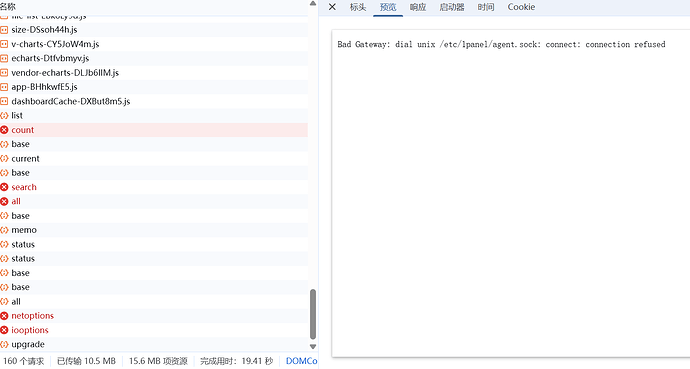Open the 响应 tab

coord(418,7)
